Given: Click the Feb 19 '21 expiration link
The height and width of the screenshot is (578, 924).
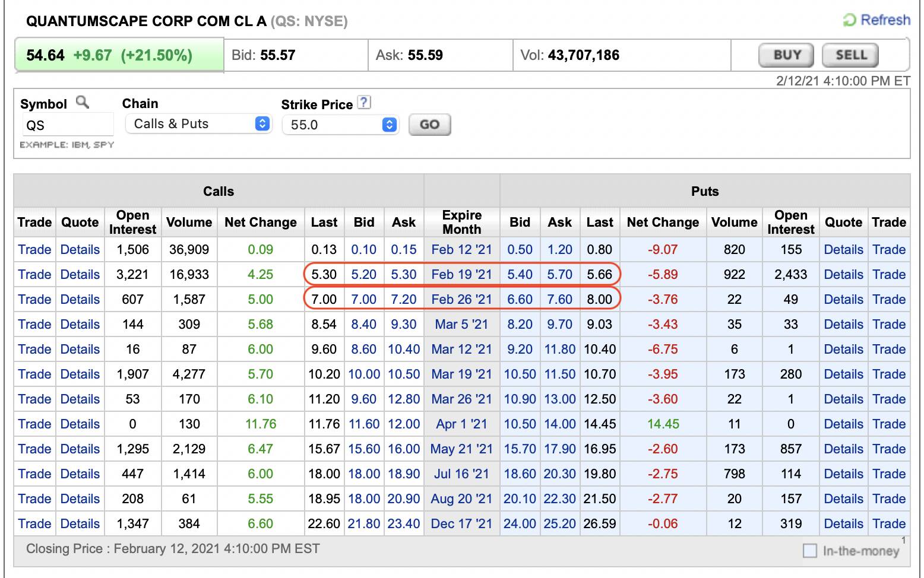Looking at the screenshot, I should (461, 274).
